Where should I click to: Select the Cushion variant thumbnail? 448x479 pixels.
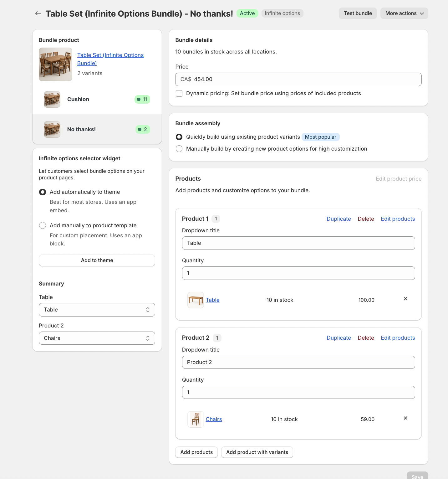(52, 100)
